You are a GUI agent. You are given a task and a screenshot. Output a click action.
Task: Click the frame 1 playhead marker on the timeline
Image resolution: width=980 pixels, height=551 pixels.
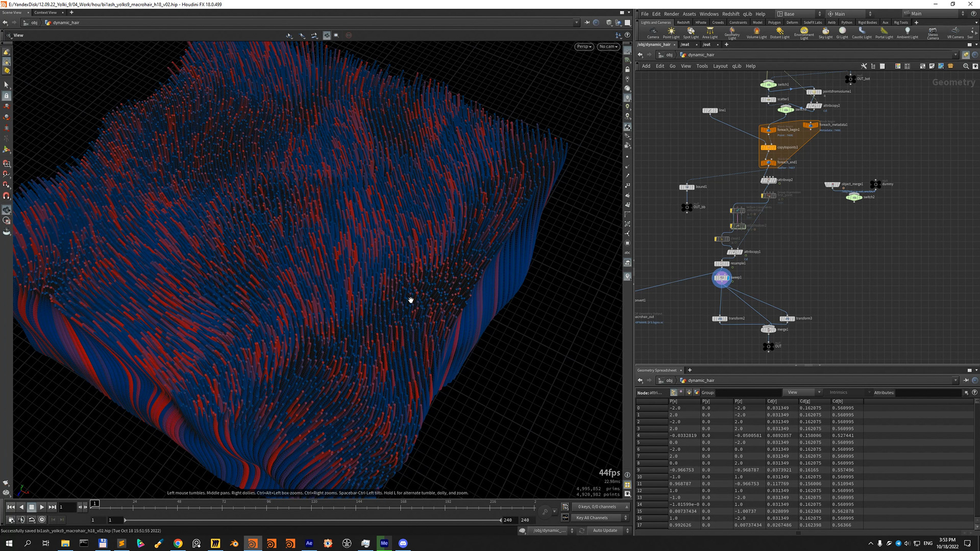[94, 504]
